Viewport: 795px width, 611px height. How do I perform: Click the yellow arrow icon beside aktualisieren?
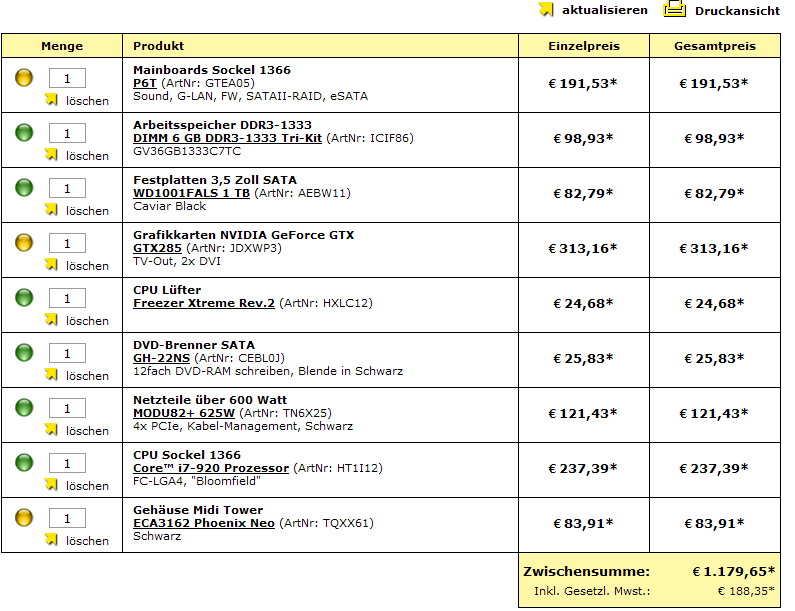pyautogui.click(x=546, y=9)
